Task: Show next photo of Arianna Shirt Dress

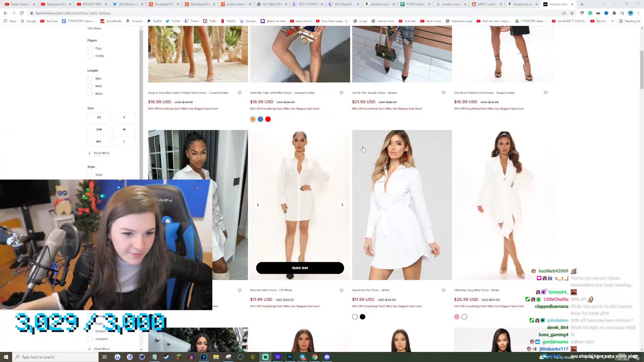Action: coord(342,205)
